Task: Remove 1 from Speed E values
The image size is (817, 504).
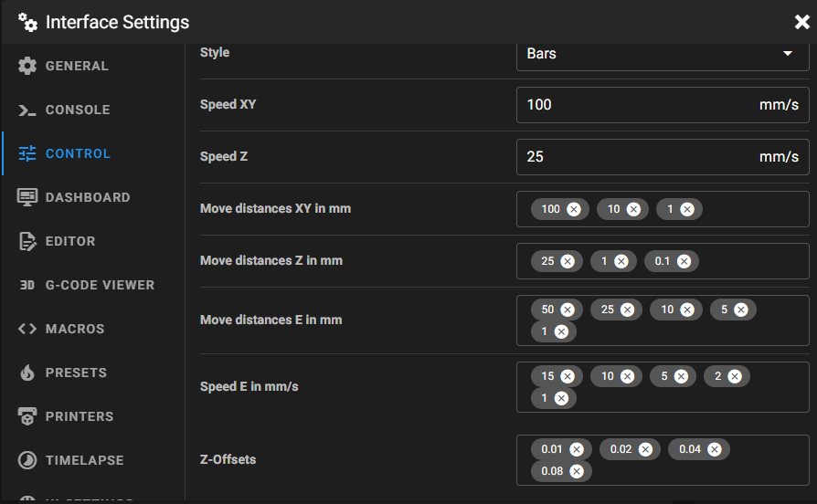Action: [x=561, y=398]
